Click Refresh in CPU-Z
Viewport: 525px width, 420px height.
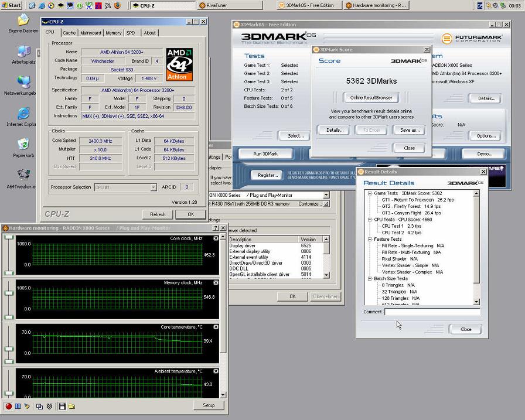point(158,214)
